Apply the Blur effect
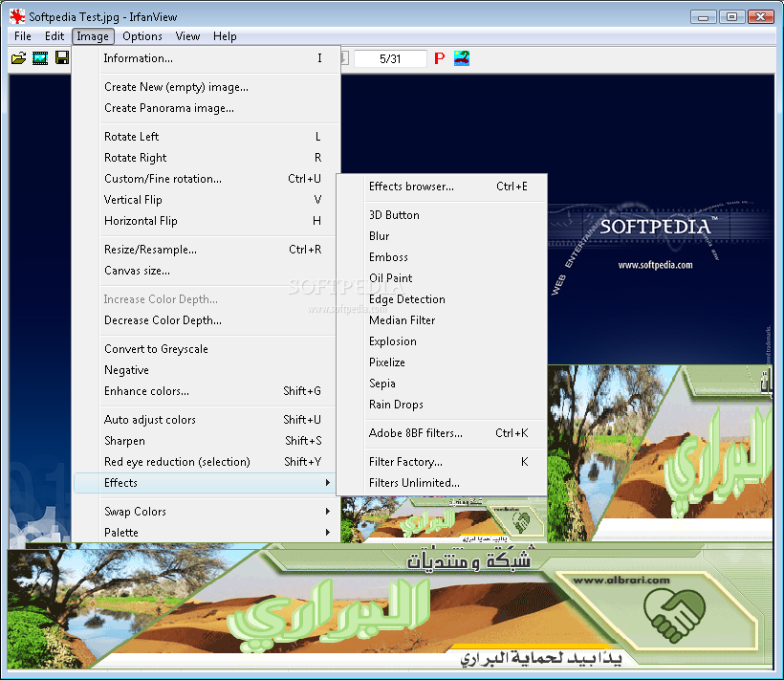 coord(442,236)
